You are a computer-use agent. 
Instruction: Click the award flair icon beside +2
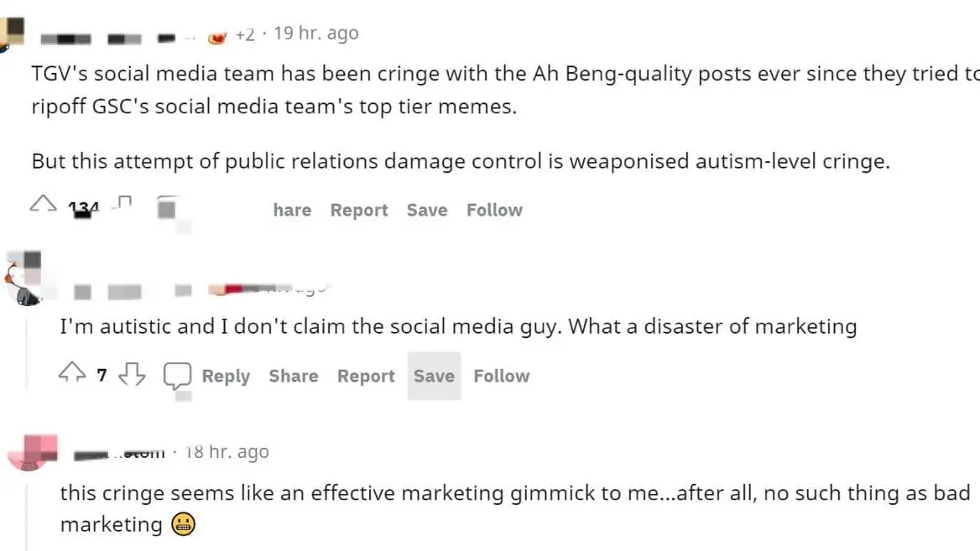tap(217, 36)
